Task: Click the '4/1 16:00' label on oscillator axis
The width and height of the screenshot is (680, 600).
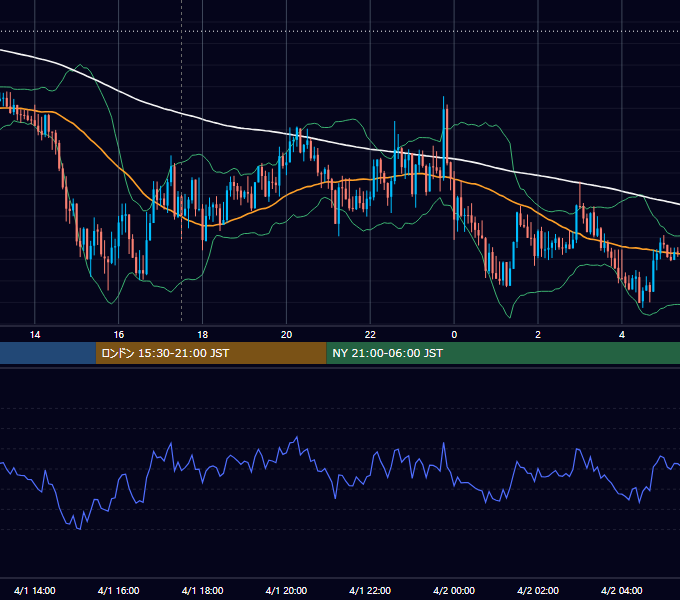Action: [118, 590]
